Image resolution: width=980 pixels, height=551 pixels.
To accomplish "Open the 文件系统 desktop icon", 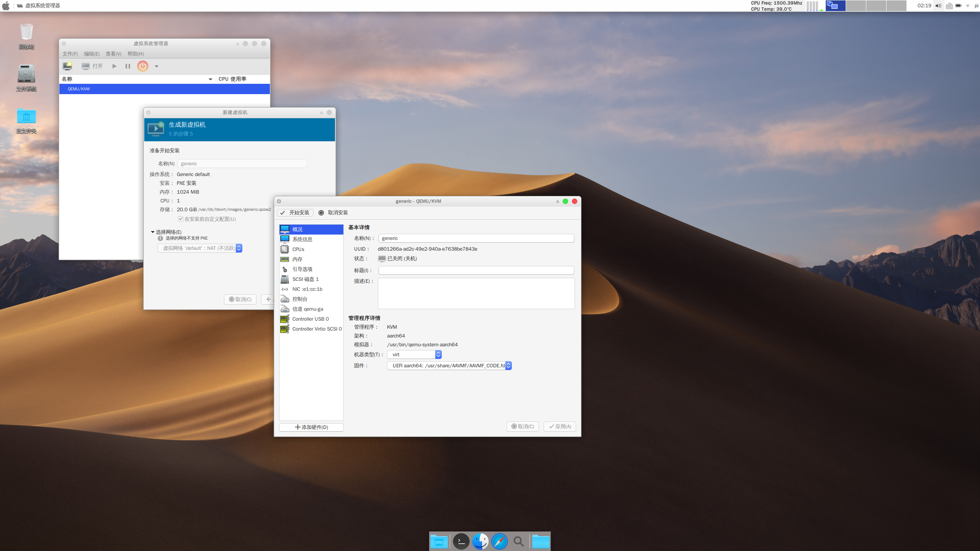I will 26,78.
